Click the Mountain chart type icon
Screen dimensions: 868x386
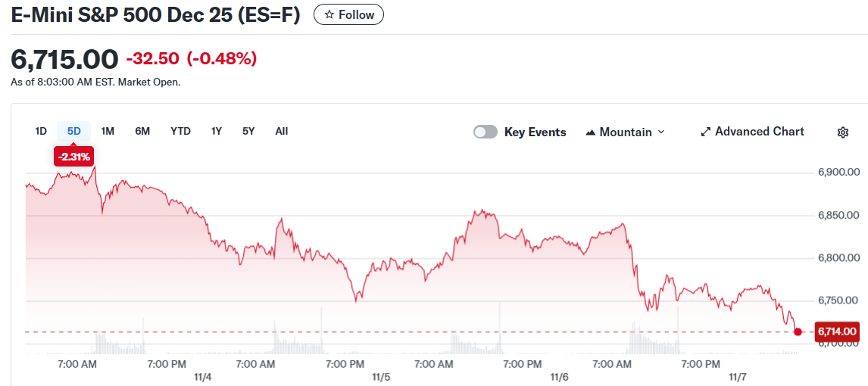591,132
